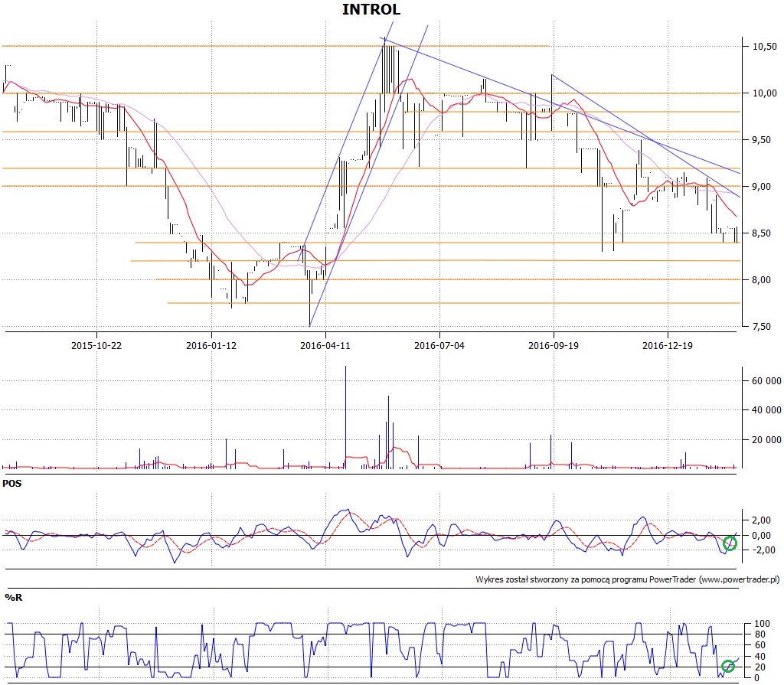
Task: Click the 8,50 price axis label
Action: pos(761,233)
